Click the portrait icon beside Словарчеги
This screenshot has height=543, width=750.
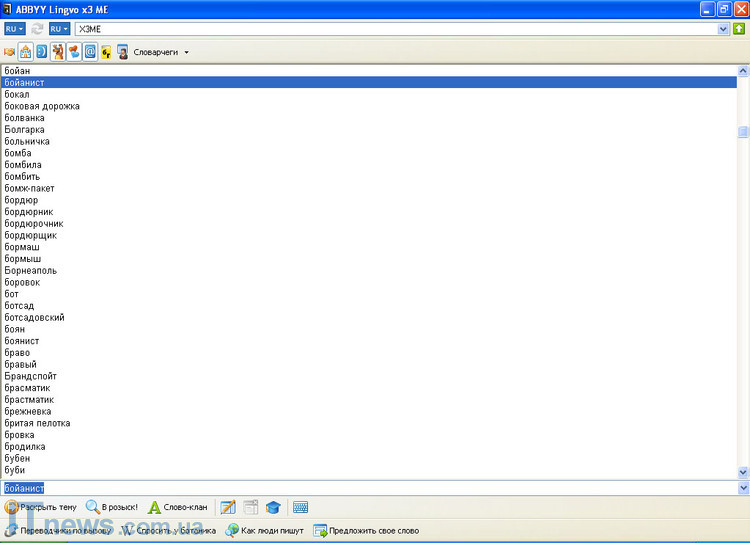tap(122, 51)
